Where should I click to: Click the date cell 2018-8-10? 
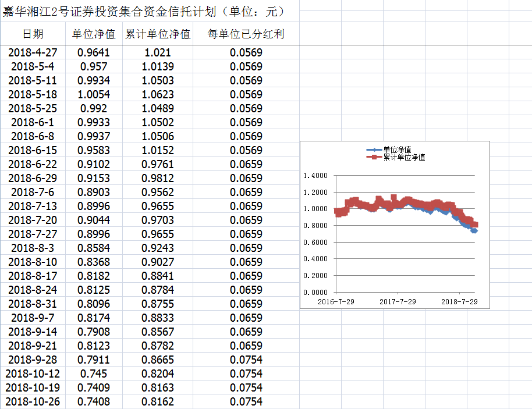pos(33,261)
